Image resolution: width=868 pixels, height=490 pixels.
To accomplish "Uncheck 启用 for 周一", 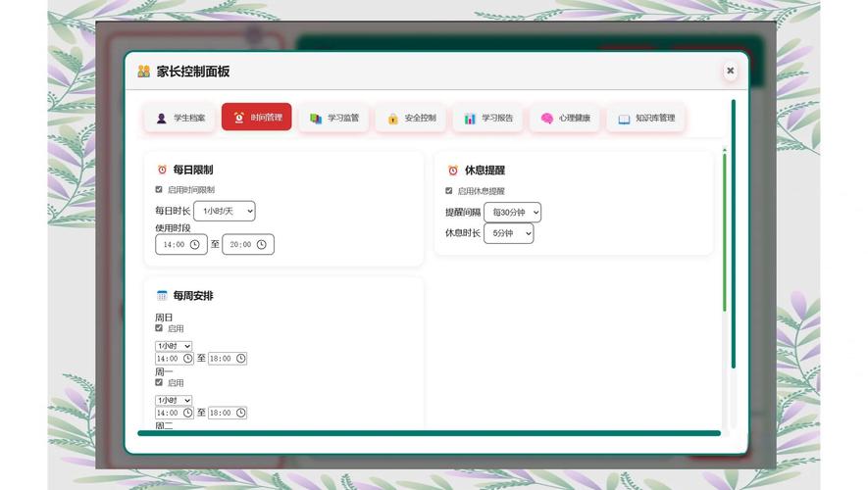I will (x=159, y=382).
